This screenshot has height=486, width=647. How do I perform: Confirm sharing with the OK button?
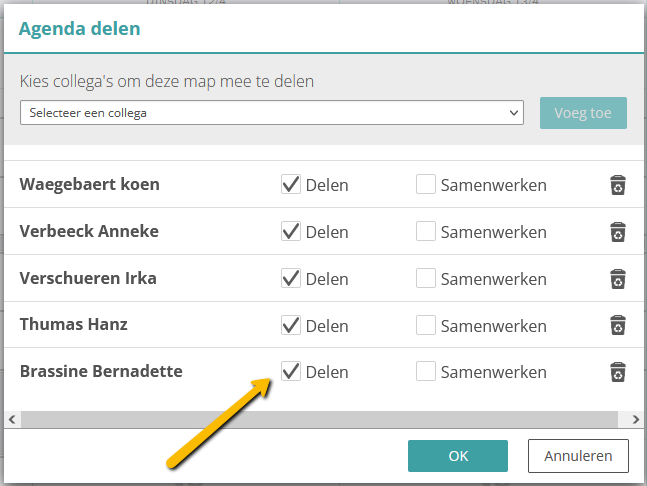[458, 456]
